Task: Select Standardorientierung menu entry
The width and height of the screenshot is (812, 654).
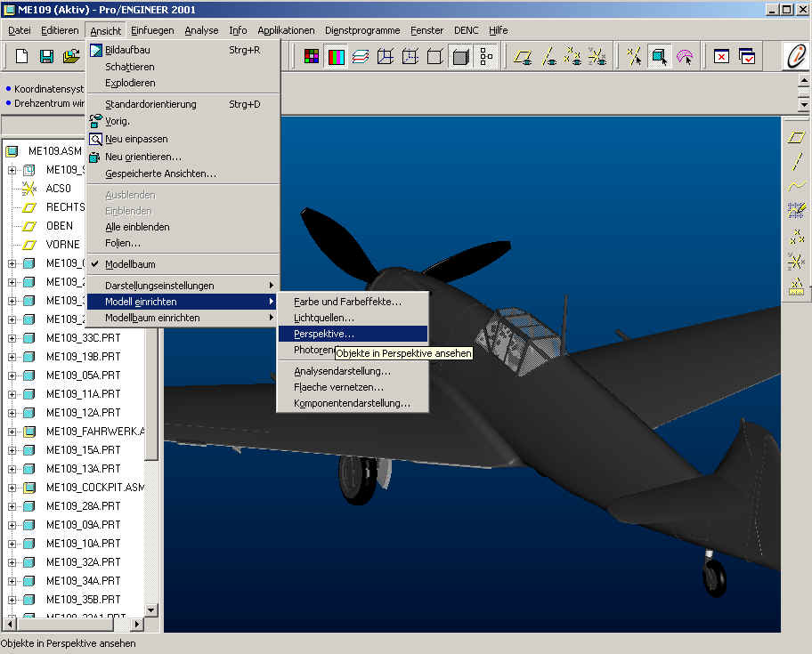Action: [x=183, y=104]
